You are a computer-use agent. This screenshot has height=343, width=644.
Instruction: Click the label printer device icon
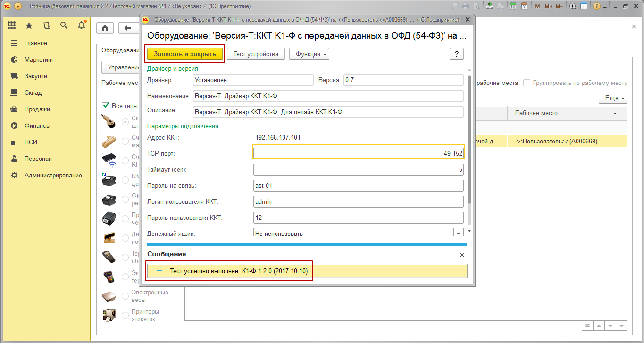click(109, 316)
